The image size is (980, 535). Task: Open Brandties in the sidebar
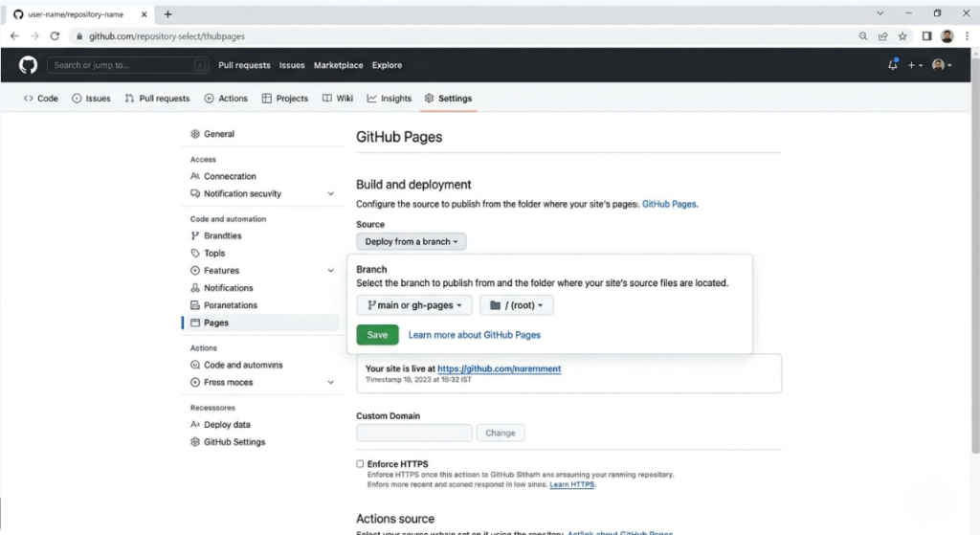point(216,235)
